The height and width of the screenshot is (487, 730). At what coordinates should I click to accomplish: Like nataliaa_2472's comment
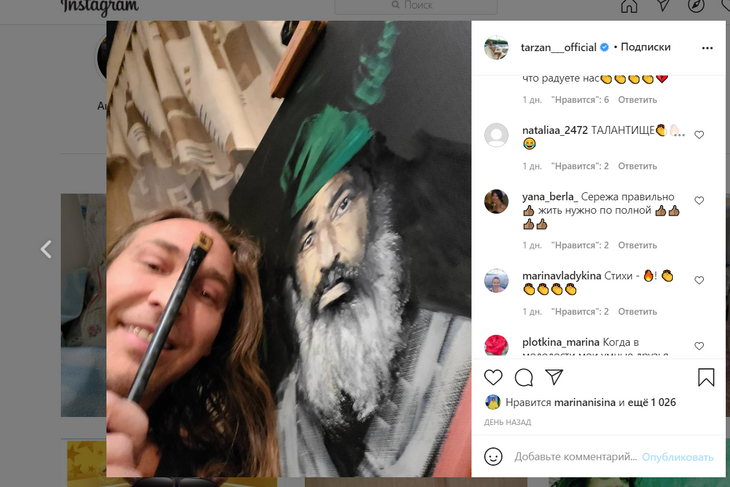[699, 135]
